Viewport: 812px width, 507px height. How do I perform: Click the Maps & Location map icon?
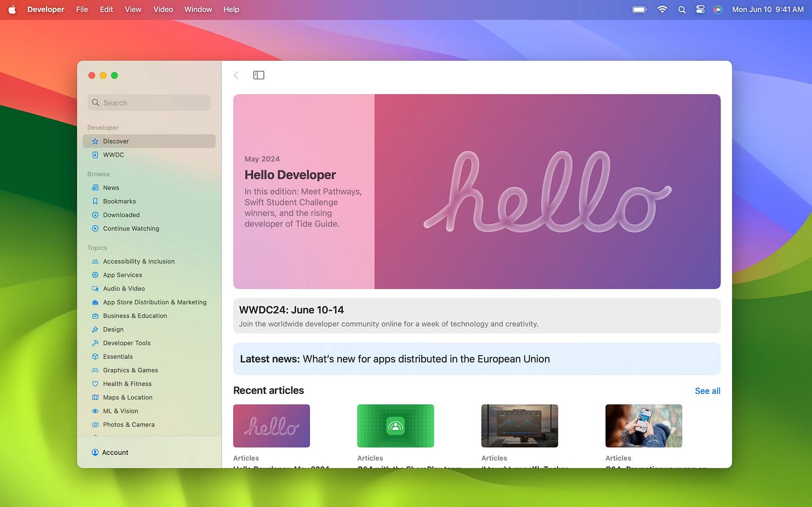coord(95,398)
